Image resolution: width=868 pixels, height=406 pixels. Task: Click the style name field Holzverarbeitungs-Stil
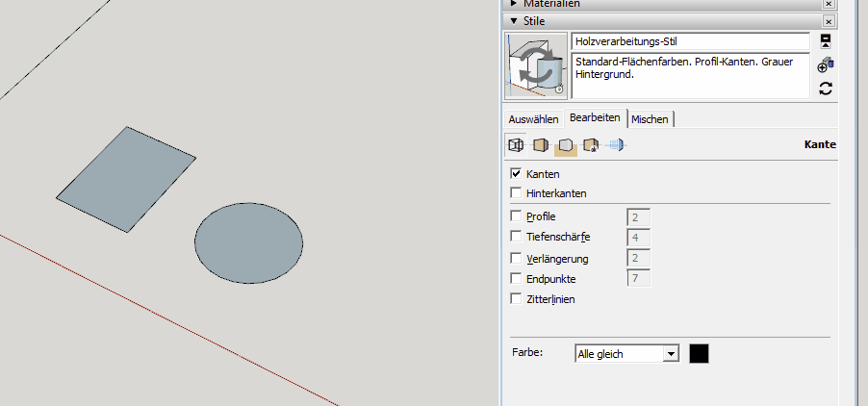(690, 42)
